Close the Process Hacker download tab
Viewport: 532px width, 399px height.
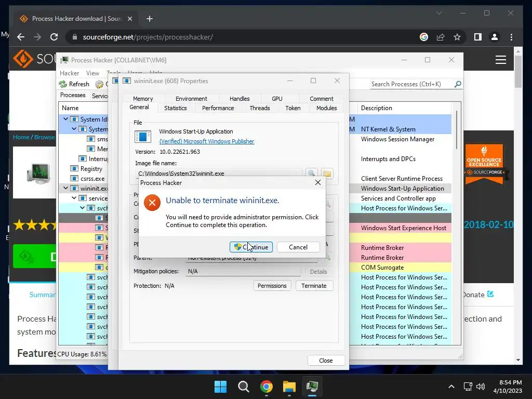129,19
